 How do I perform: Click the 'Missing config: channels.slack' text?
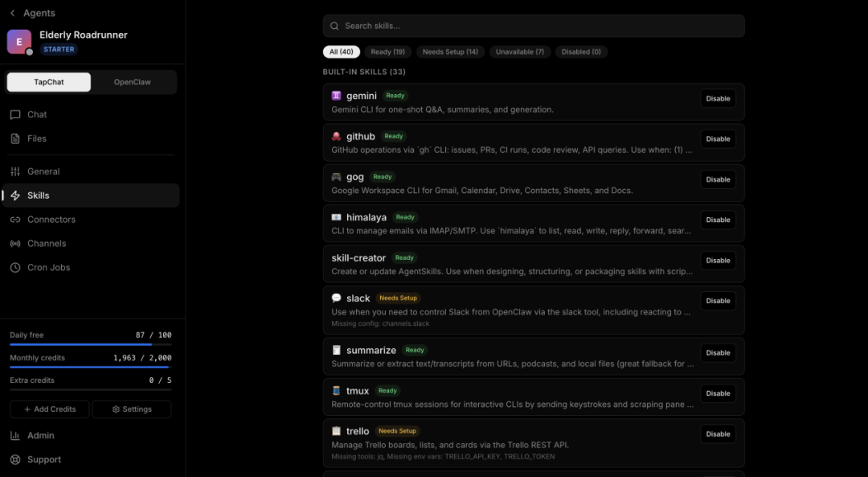pyautogui.click(x=380, y=323)
